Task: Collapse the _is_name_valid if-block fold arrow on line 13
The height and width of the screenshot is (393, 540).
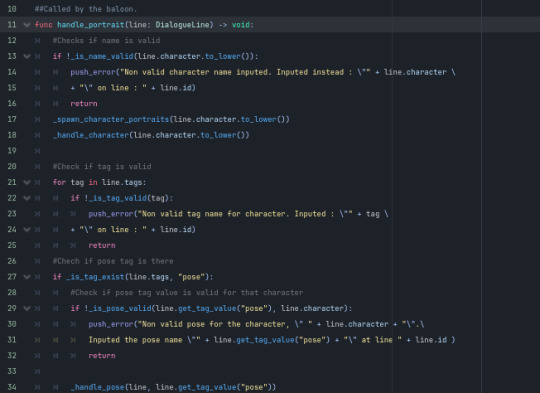Action: (x=27, y=56)
